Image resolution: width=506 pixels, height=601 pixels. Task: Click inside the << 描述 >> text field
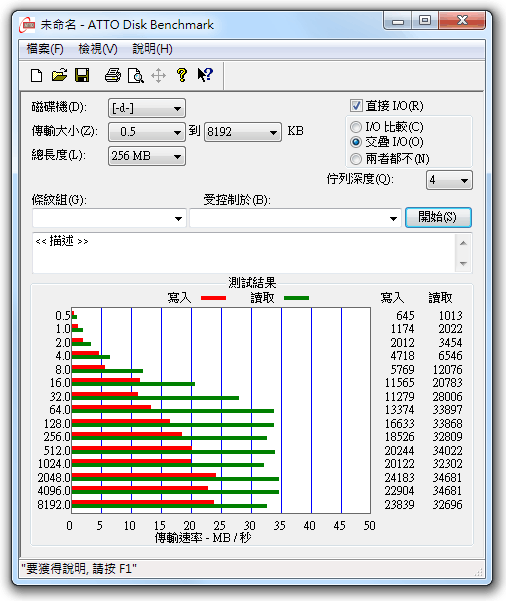point(245,253)
